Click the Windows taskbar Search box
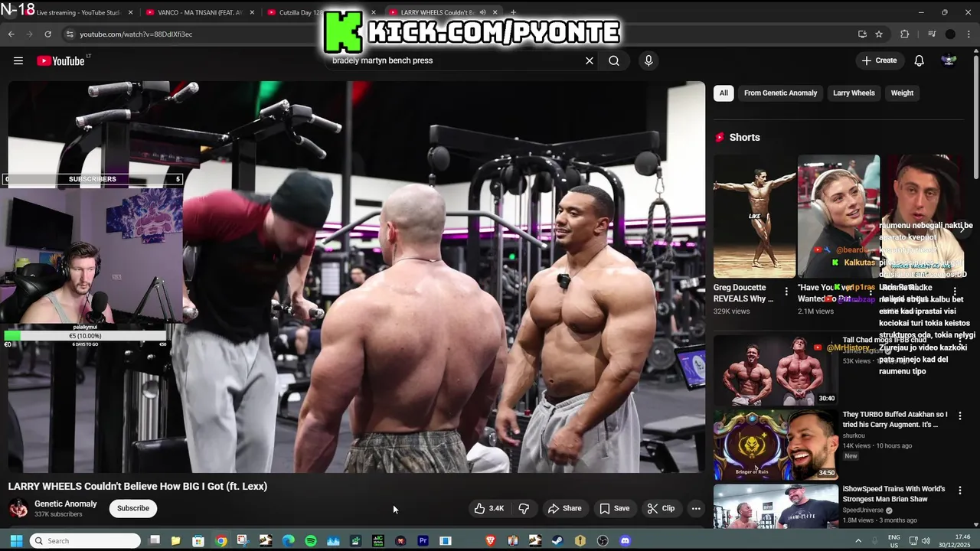980x551 pixels. click(85, 541)
